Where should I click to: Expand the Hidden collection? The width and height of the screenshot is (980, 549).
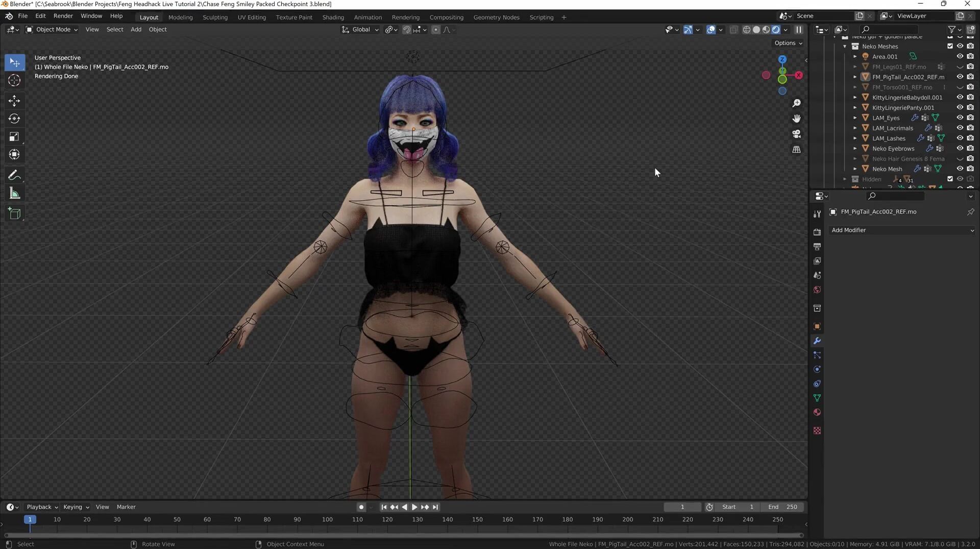click(x=845, y=179)
